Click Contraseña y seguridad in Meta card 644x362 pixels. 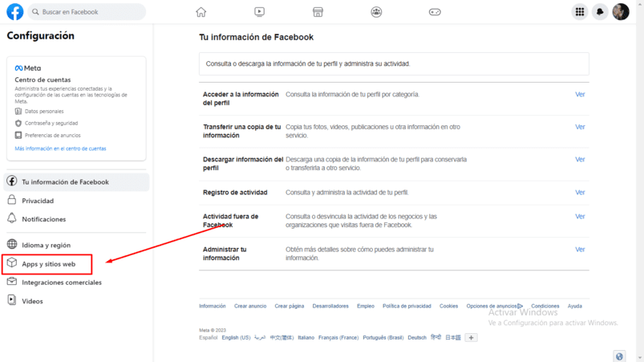51,124
